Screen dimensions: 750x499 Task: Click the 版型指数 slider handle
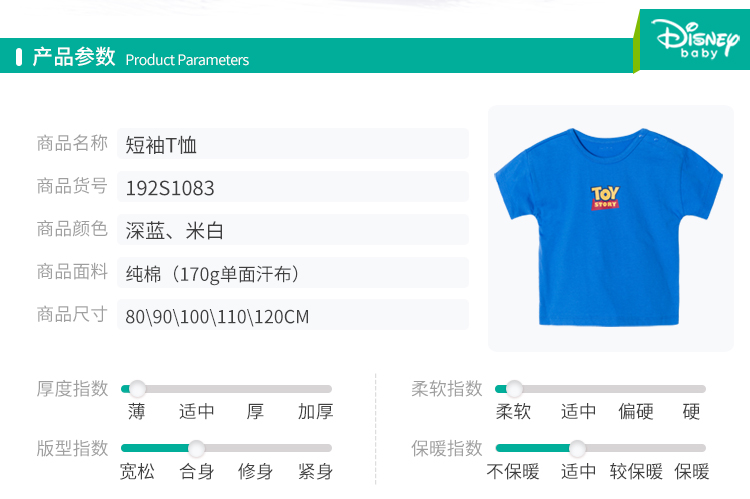[x=196, y=448]
